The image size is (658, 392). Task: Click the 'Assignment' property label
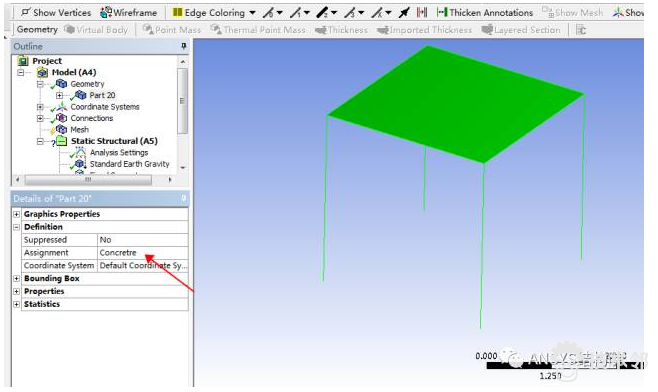tap(46, 253)
